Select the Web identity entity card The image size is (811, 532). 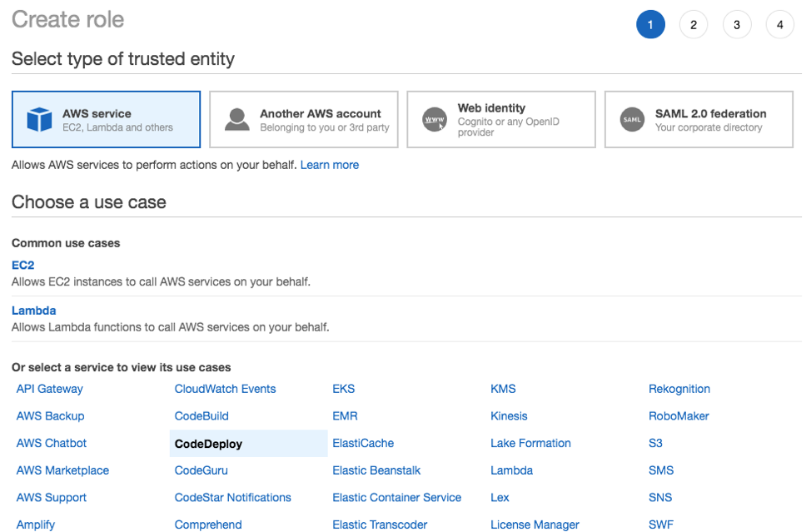pyautogui.click(x=501, y=119)
